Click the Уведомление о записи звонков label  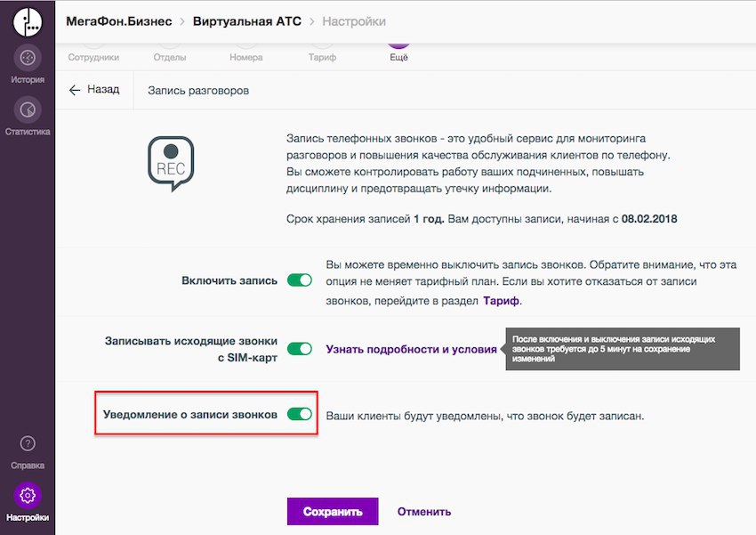(190, 415)
